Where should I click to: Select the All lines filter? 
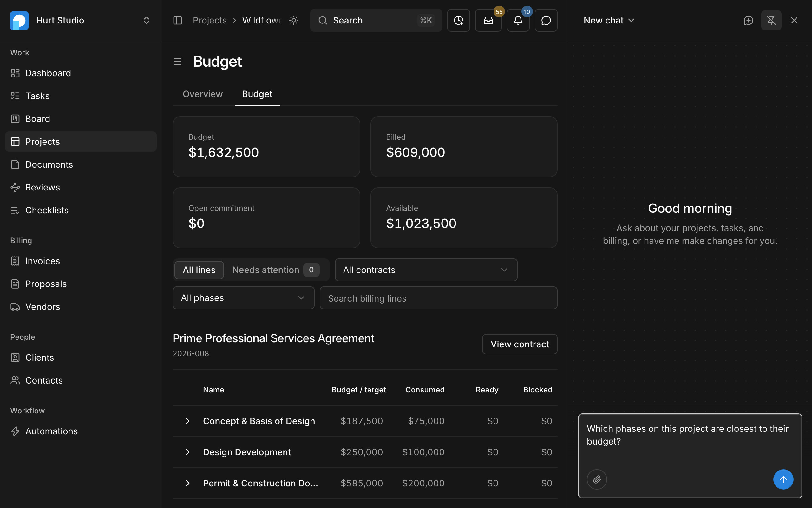point(199,270)
